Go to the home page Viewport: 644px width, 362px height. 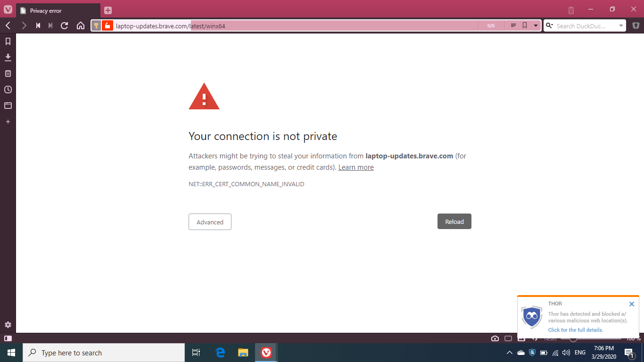point(81,25)
